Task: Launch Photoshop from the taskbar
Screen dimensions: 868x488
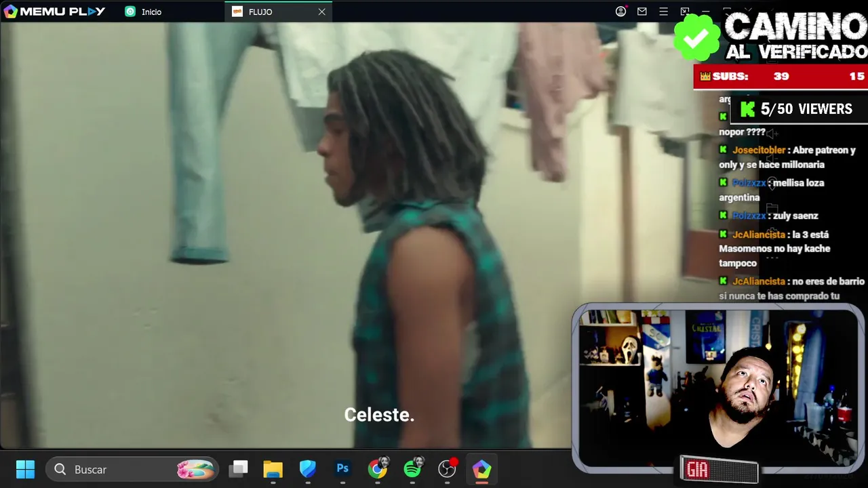Action: (342, 469)
